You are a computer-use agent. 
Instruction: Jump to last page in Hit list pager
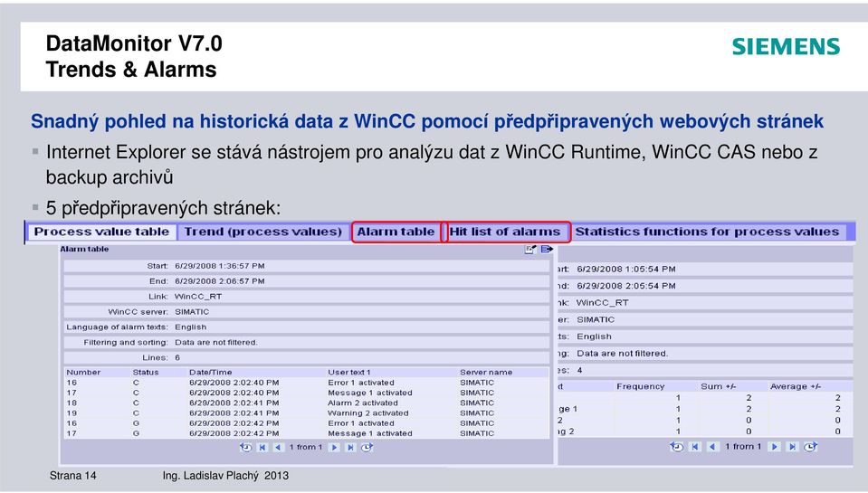(792, 447)
